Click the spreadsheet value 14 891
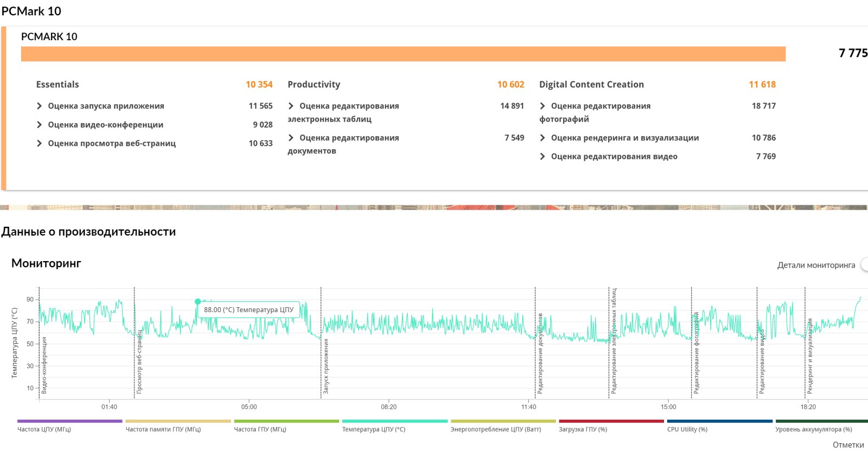 coord(512,106)
